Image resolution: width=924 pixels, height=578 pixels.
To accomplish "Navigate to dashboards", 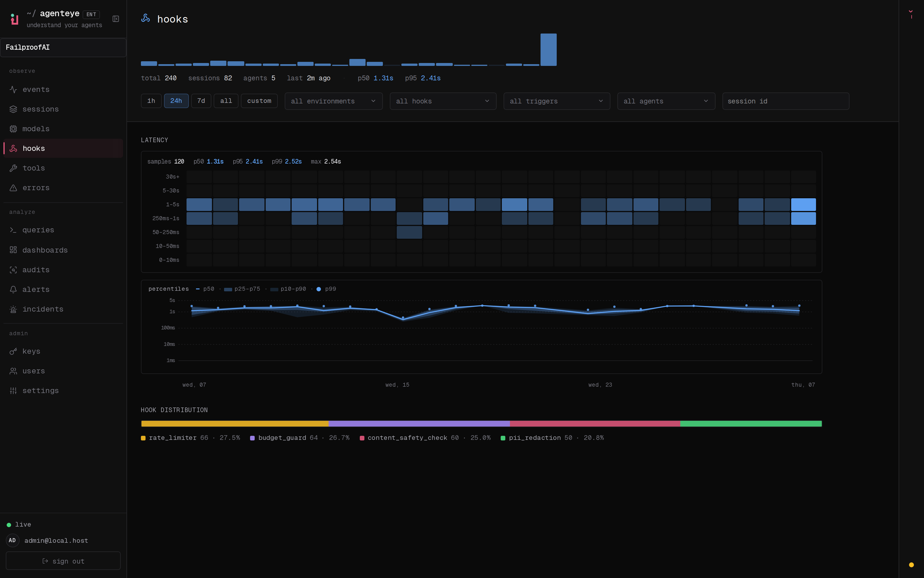I will pyautogui.click(x=64, y=250).
